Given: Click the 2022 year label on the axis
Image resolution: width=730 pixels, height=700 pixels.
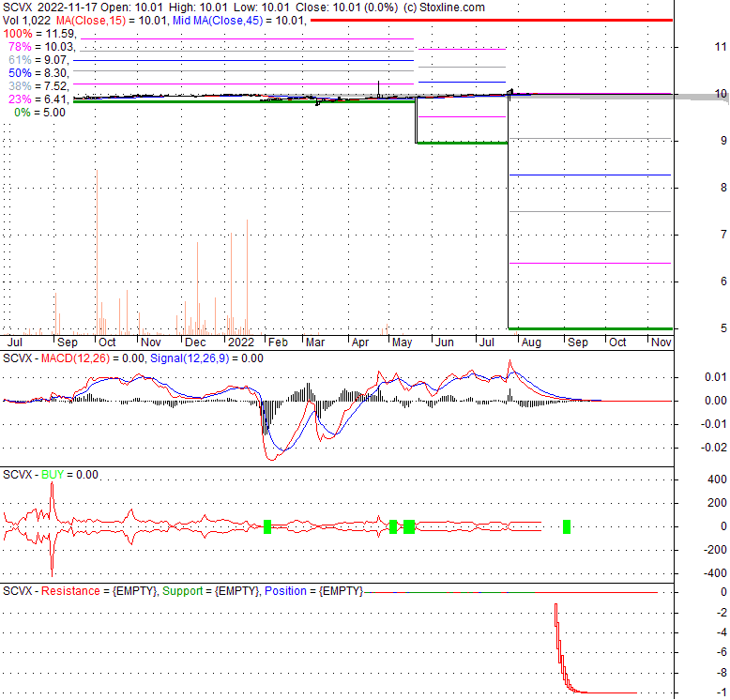Looking at the screenshot, I should [241, 342].
